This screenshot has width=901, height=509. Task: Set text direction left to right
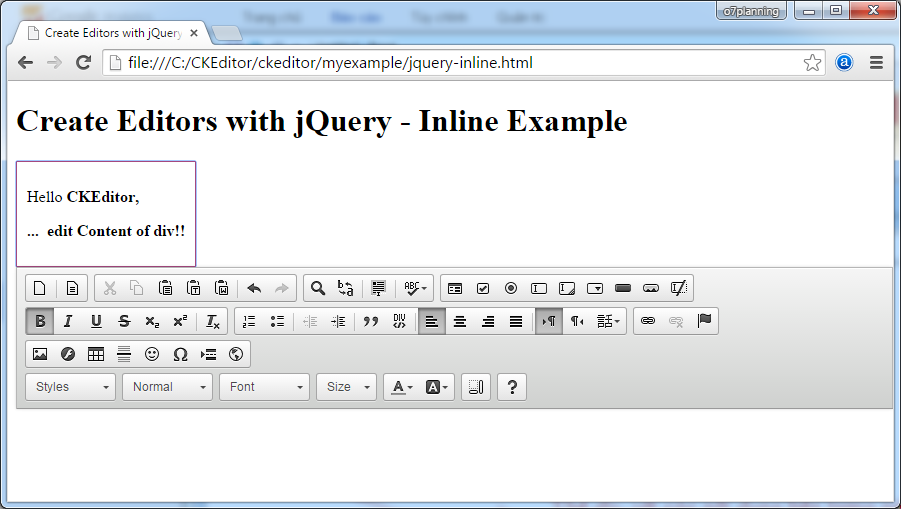pos(549,321)
